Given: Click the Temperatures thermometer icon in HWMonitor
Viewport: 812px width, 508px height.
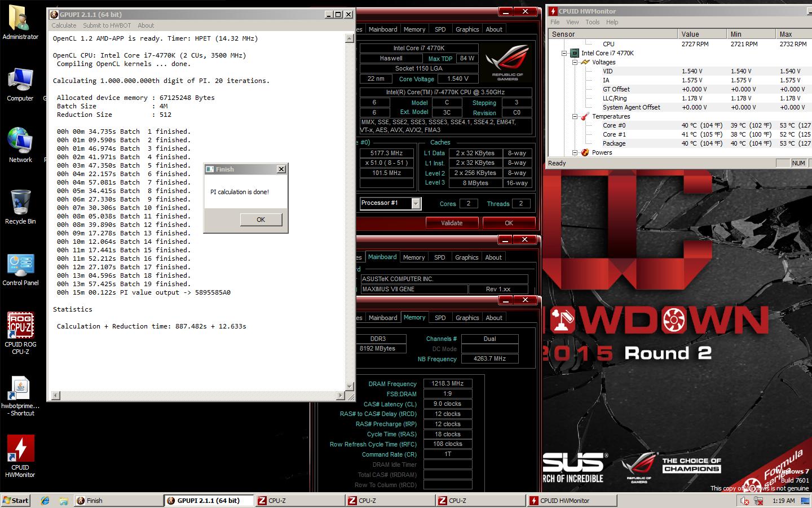Looking at the screenshot, I should pyautogui.click(x=585, y=116).
